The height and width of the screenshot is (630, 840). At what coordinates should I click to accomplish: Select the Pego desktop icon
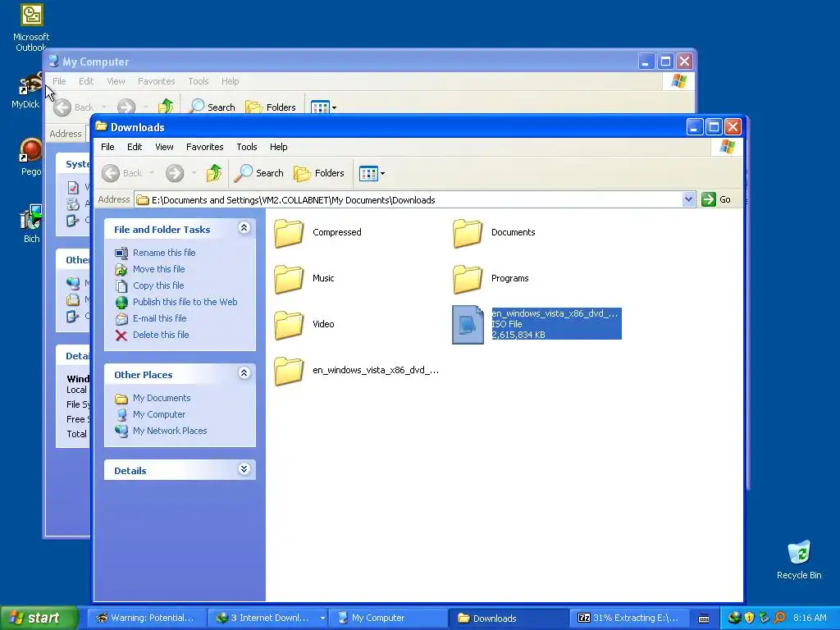30,157
